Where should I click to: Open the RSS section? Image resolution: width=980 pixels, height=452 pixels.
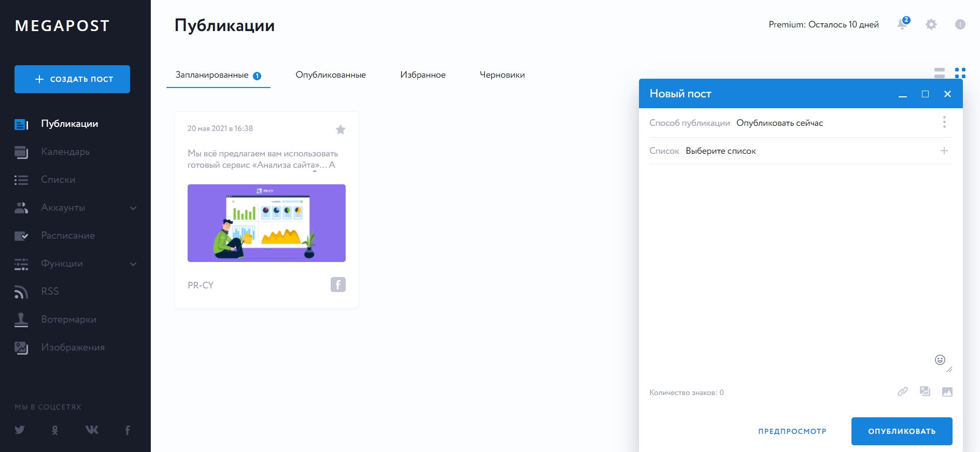click(50, 291)
